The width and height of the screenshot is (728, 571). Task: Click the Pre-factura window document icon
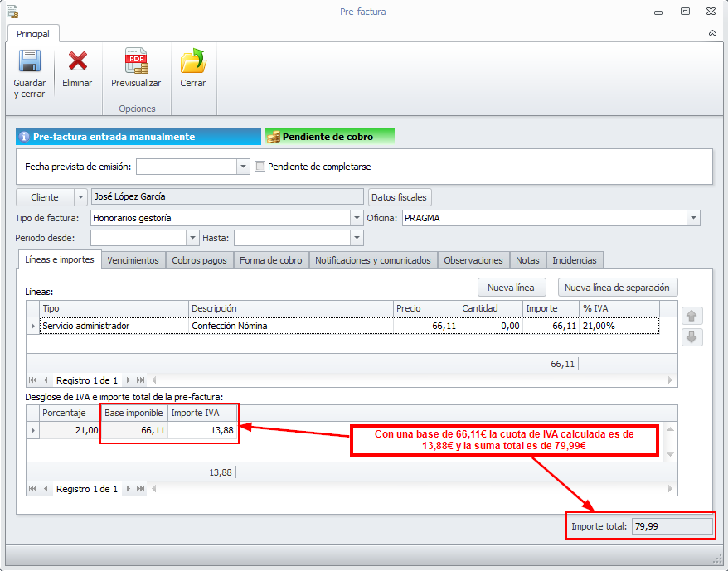[x=12, y=12]
